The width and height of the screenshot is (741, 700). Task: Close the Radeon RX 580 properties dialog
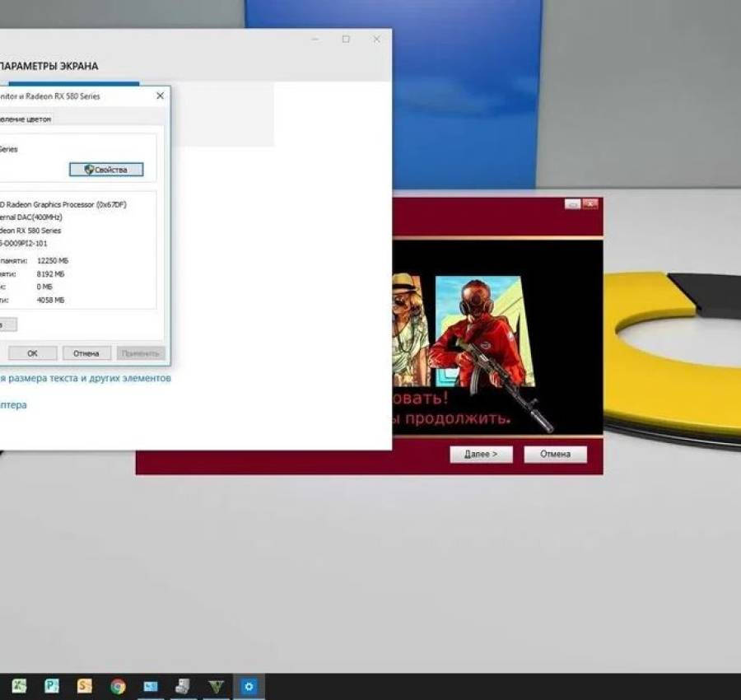(x=160, y=96)
